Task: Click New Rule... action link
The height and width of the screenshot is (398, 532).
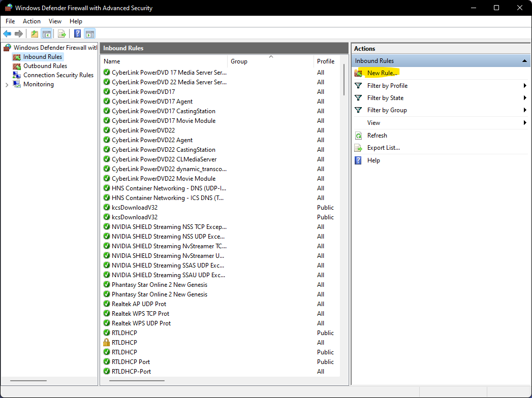Action: click(x=382, y=73)
